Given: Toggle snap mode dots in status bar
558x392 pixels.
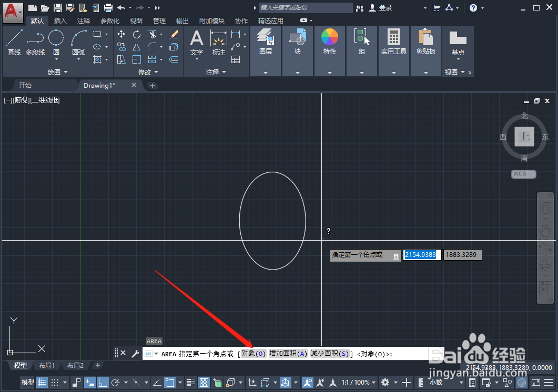Looking at the screenshot, I should tap(55, 383).
